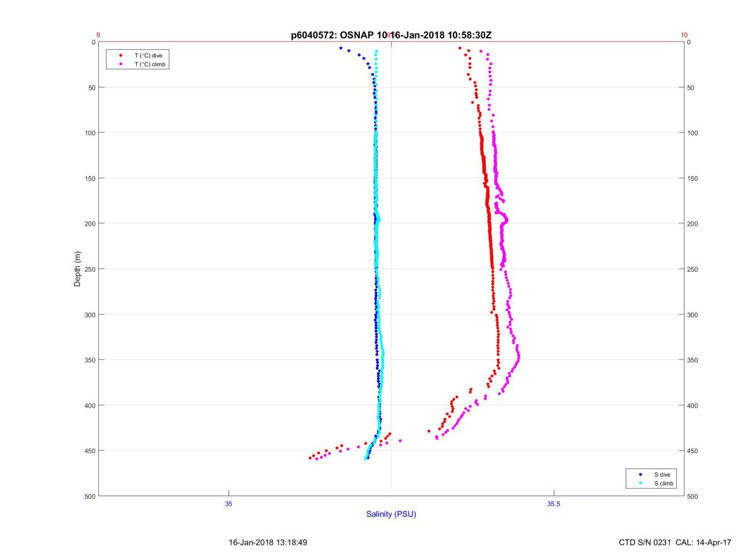Click the 'Salinity (PSU)' x-axis label
756x558 pixels.
point(391,514)
